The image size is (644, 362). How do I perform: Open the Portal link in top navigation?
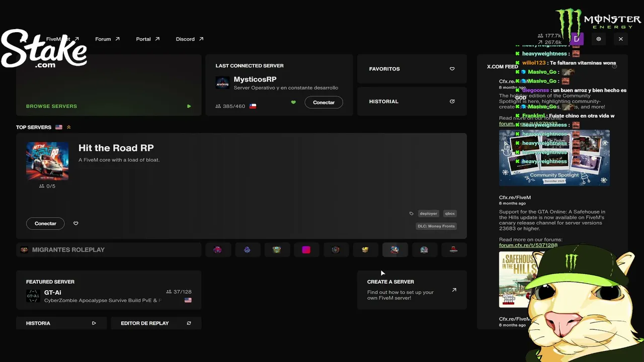pos(147,39)
